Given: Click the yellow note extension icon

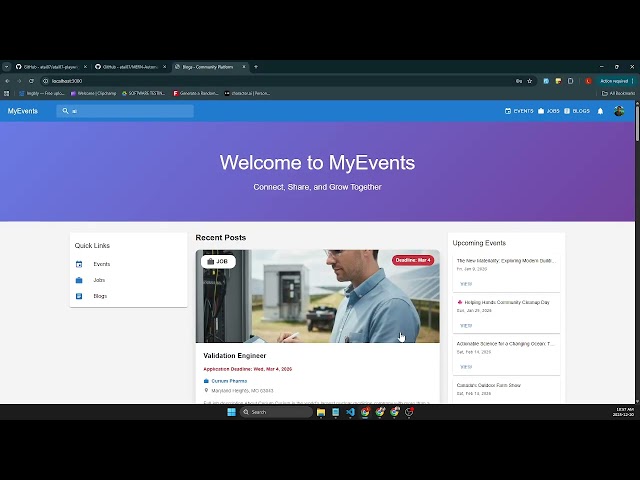Looking at the screenshot, I should 558,81.
